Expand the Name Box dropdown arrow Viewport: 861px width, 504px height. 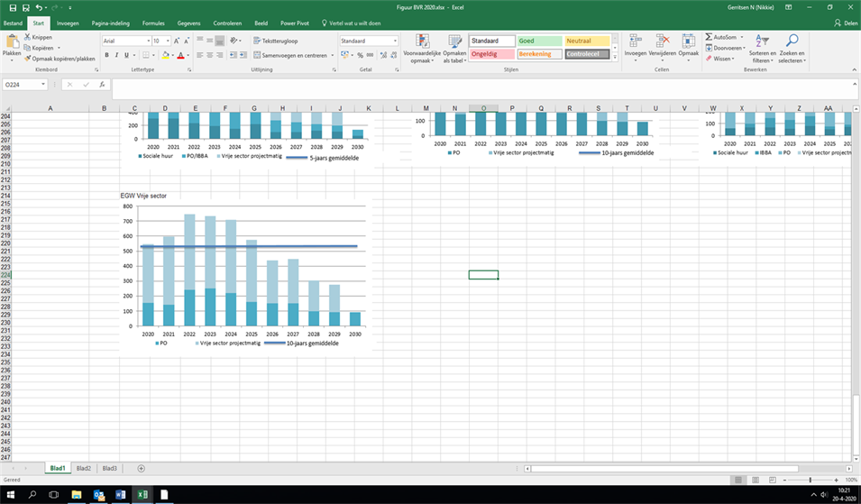pyautogui.click(x=44, y=85)
